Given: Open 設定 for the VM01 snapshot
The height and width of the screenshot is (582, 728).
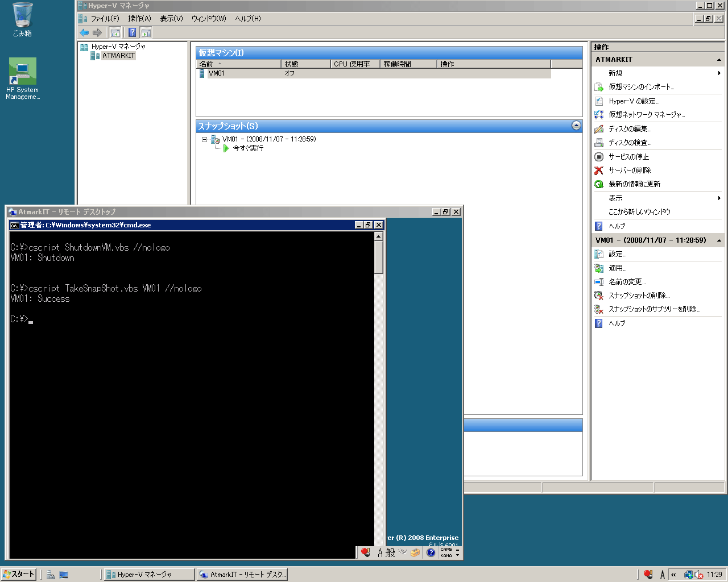Looking at the screenshot, I should [x=617, y=254].
